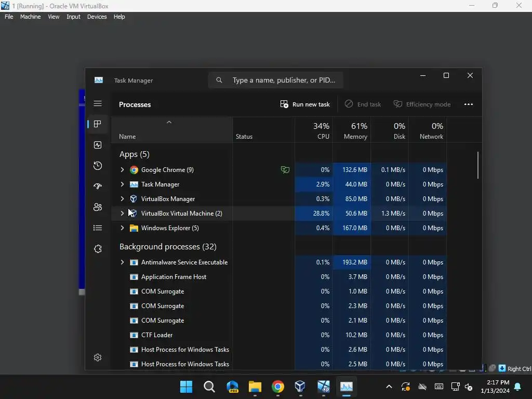Screen dimensions: 532x399
Task: Click the efficiency leaf icon on Chrome row
Action: [285, 170]
